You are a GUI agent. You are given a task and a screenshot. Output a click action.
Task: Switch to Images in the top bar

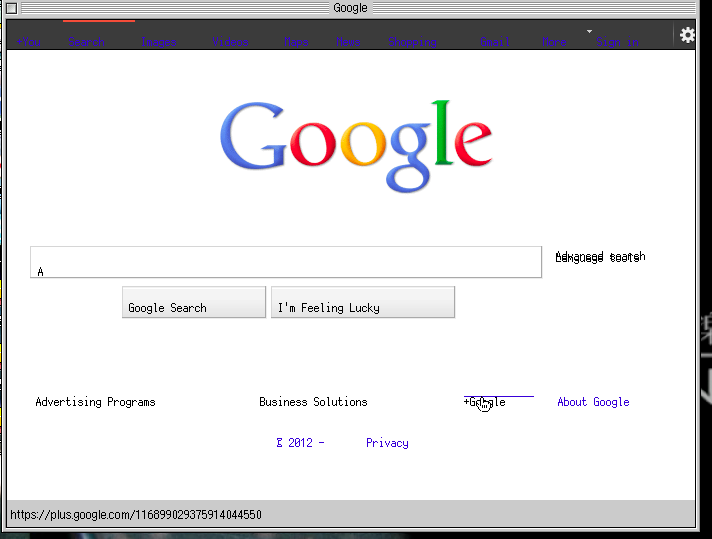(x=158, y=42)
